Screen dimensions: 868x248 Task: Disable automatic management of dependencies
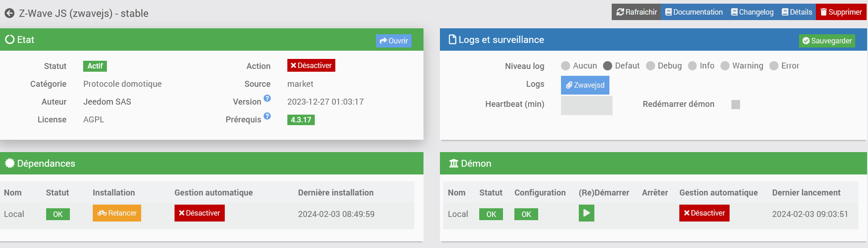pyautogui.click(x=200, y=213)
